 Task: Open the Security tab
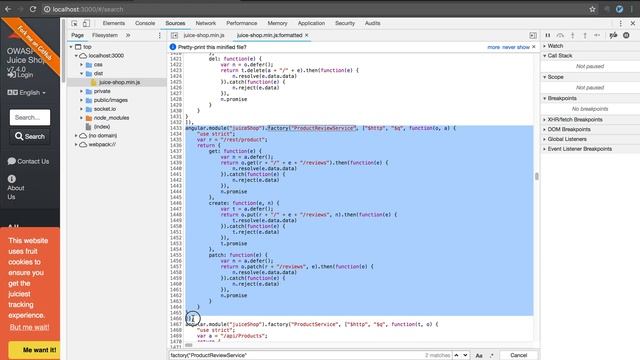pos(345,23)
